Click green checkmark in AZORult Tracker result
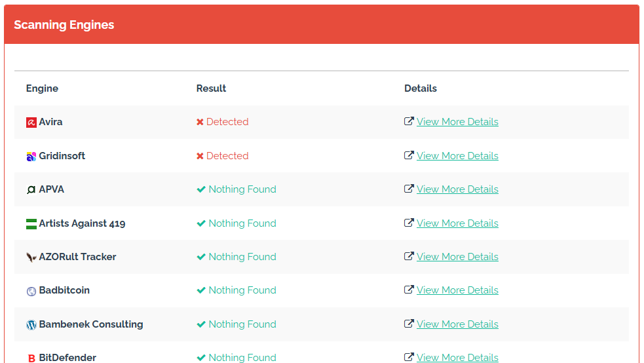The width and height of the screenshot is (644, 363). (201, 257)
